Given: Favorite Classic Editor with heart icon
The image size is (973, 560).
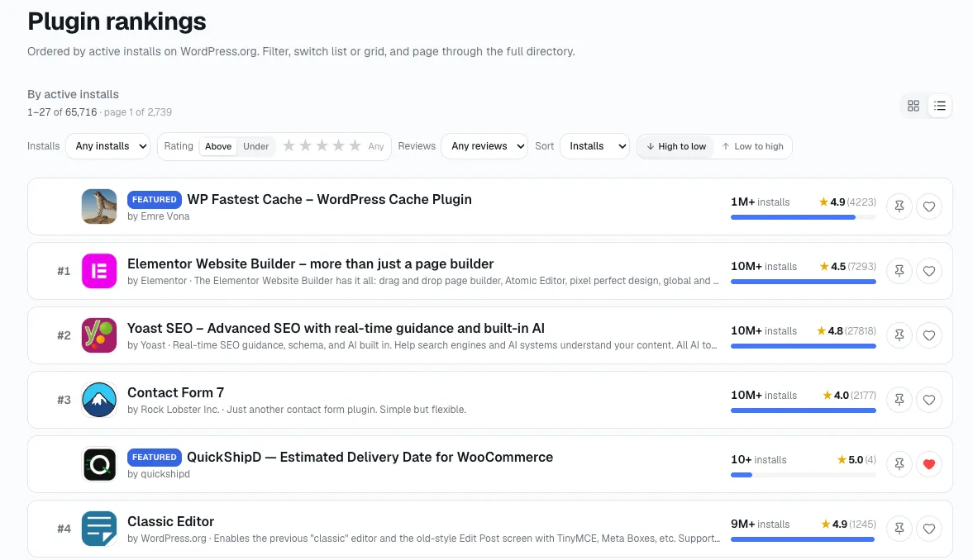Looking at the screenshot, I should click(929, 529).
